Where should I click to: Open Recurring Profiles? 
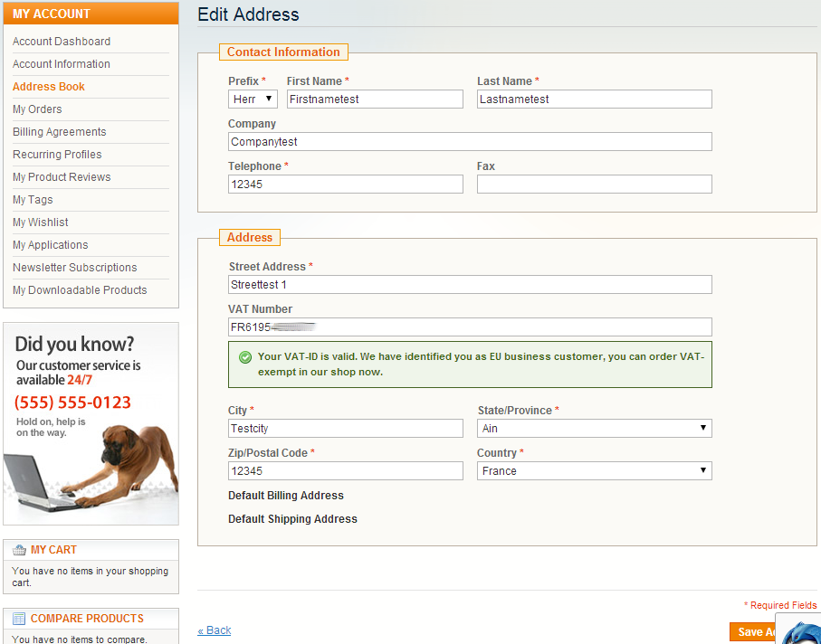pyautogui.click(x=56, y=154)
